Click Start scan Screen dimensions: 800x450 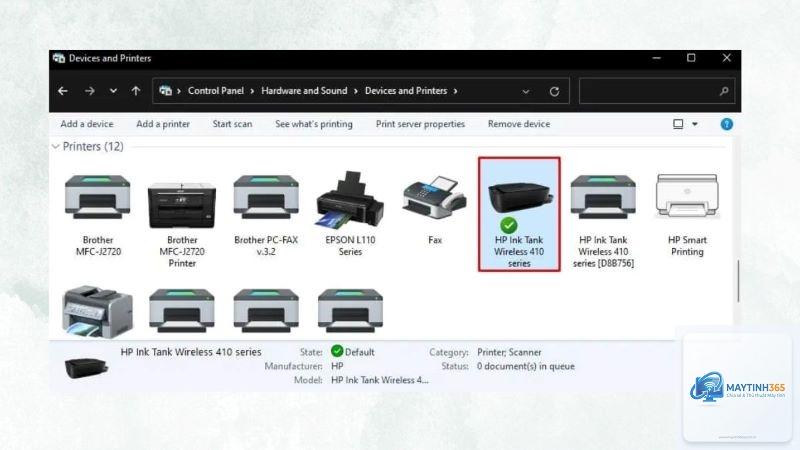tap(232, 124)
